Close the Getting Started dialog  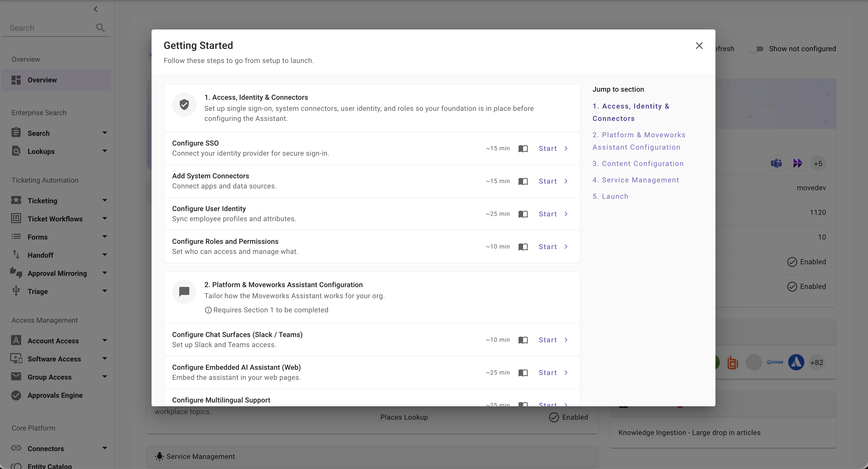click(x=699, y=46)
